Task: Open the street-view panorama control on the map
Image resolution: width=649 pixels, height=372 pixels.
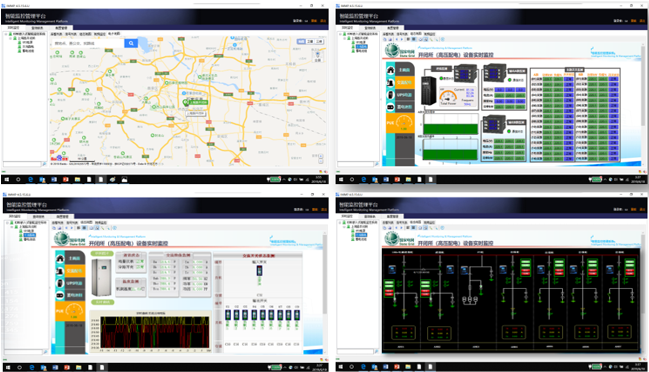Action: click(318, 56)
